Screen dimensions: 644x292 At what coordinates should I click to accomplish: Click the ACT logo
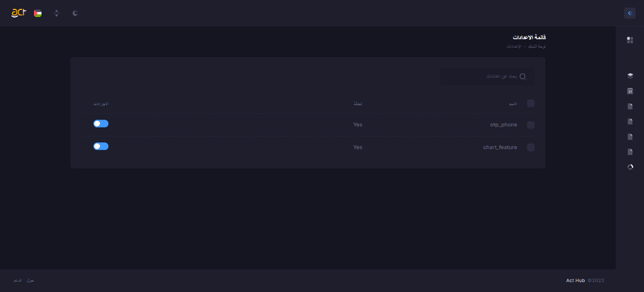(18, 13)
